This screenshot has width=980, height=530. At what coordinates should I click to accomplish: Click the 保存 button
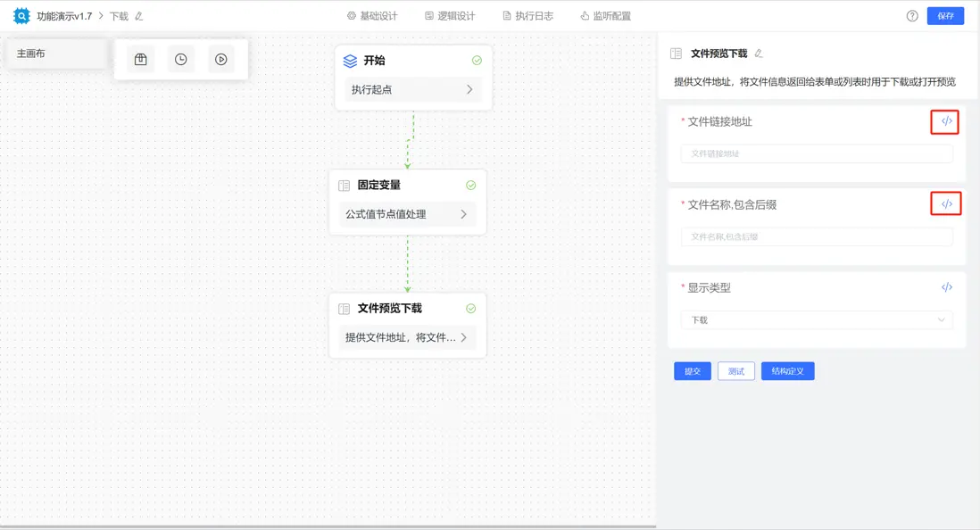coord(945,16)
